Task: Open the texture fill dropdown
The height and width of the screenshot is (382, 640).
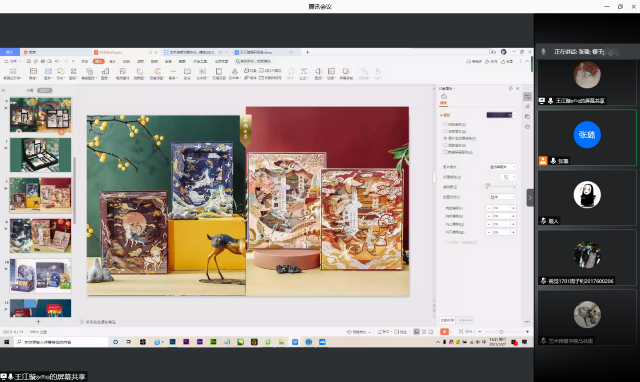Action: pyautogui.click(x=509, y=177)
